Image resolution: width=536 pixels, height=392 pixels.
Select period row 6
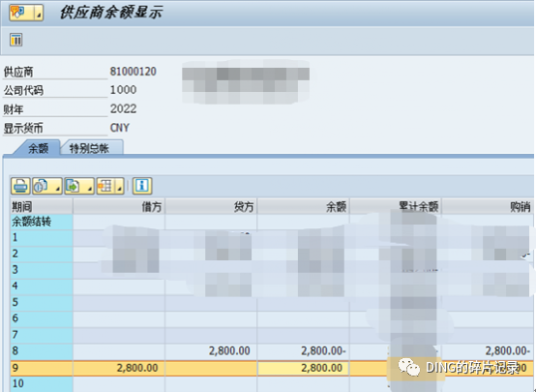tap(42, 318)
